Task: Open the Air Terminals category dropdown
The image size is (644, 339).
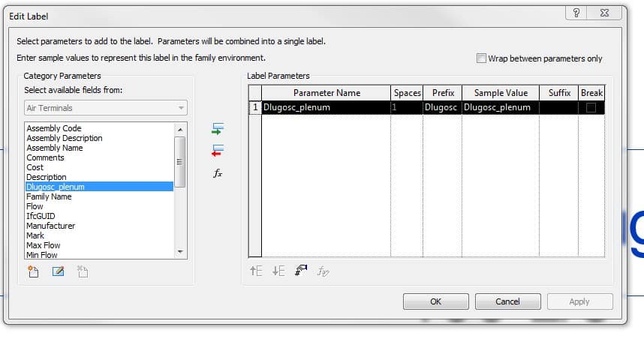Action: [x=106, y=108]
